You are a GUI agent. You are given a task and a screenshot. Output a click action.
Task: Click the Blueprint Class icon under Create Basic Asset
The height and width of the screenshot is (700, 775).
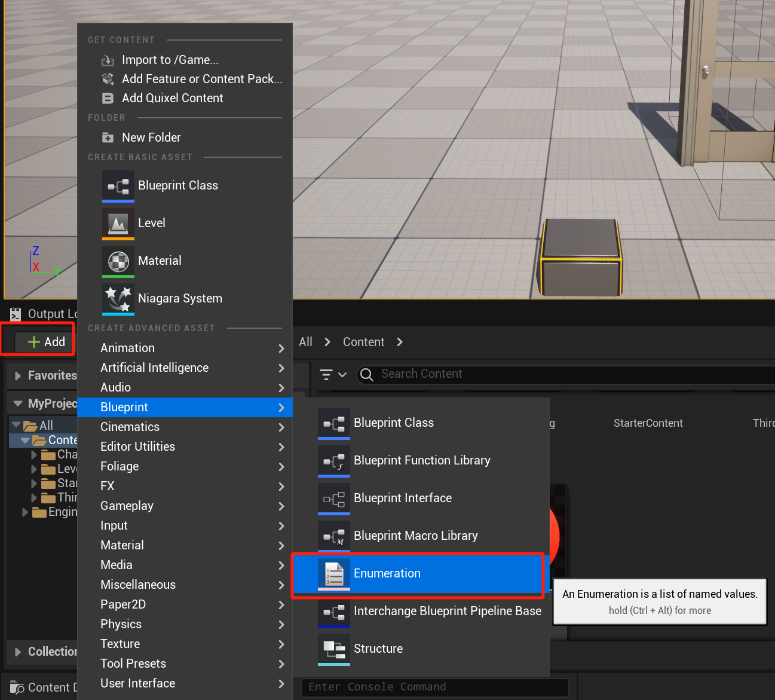(118, 187)
